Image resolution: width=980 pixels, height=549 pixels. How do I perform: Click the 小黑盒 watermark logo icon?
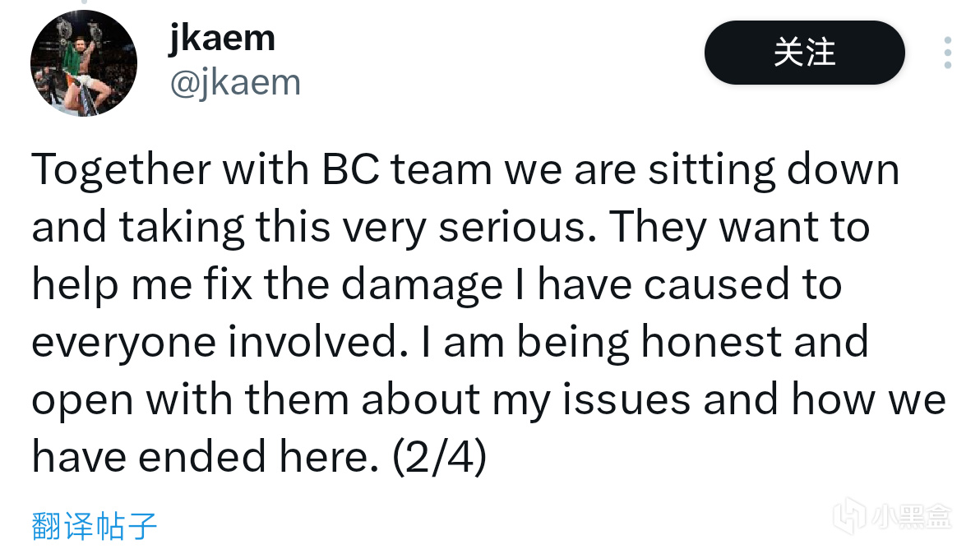[849, 515]
